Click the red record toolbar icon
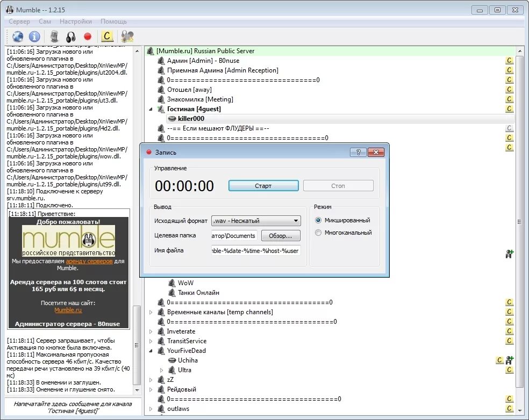This screenshot has height=420, width=529. (88, 37)
